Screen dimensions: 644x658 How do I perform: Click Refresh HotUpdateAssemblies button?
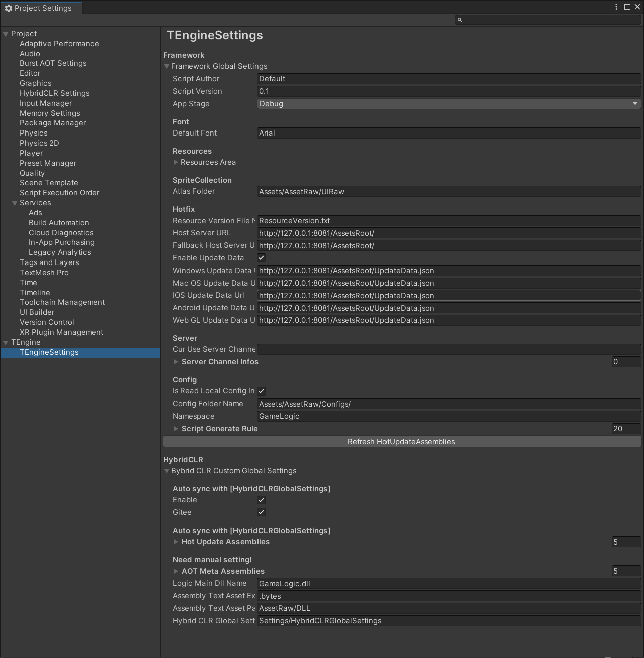coord(402,442)
